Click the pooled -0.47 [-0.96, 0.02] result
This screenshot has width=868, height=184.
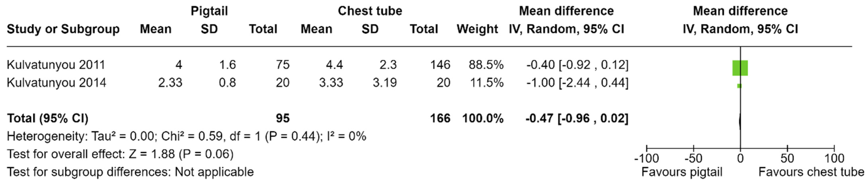(577, 118)
